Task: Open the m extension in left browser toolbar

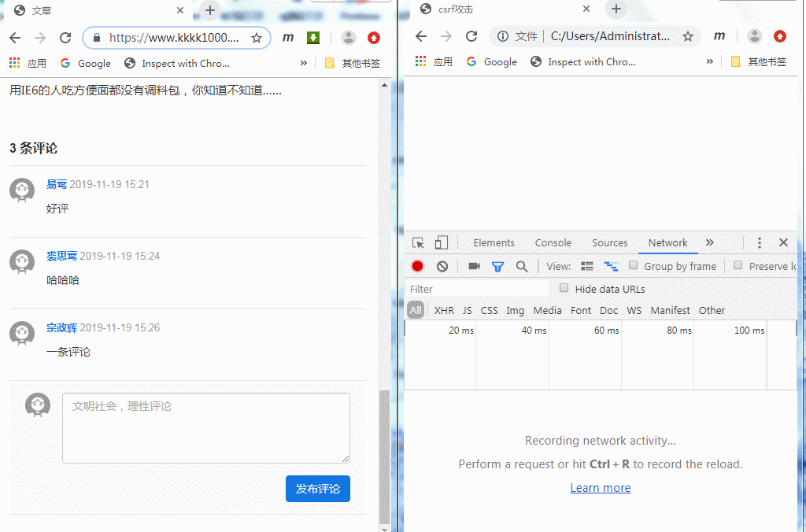Action: [288, 38]
